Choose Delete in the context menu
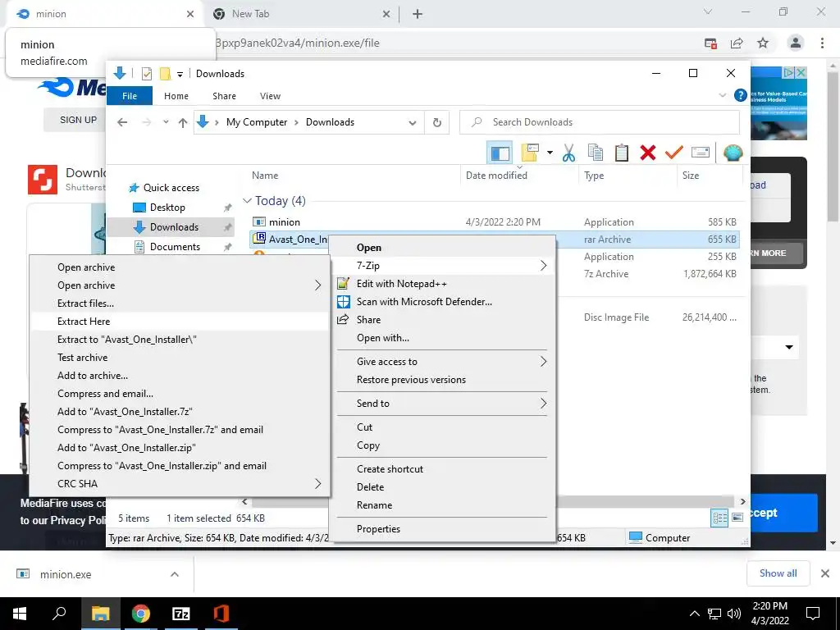The width and height of the screenshot is (840, 630). [442, 487]
